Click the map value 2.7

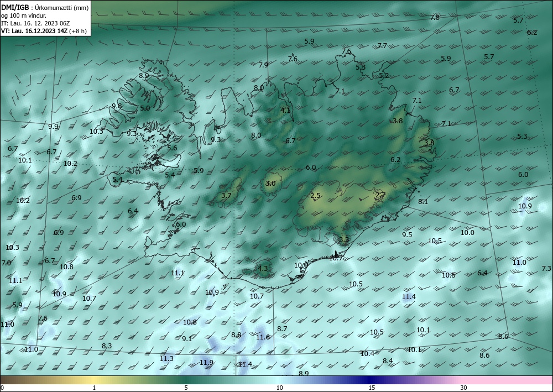pos(380,195)
